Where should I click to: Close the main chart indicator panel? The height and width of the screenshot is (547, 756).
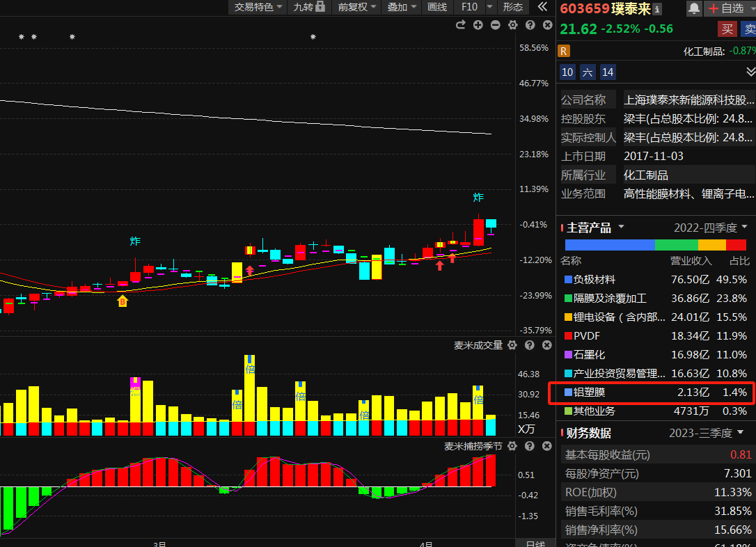547,25
